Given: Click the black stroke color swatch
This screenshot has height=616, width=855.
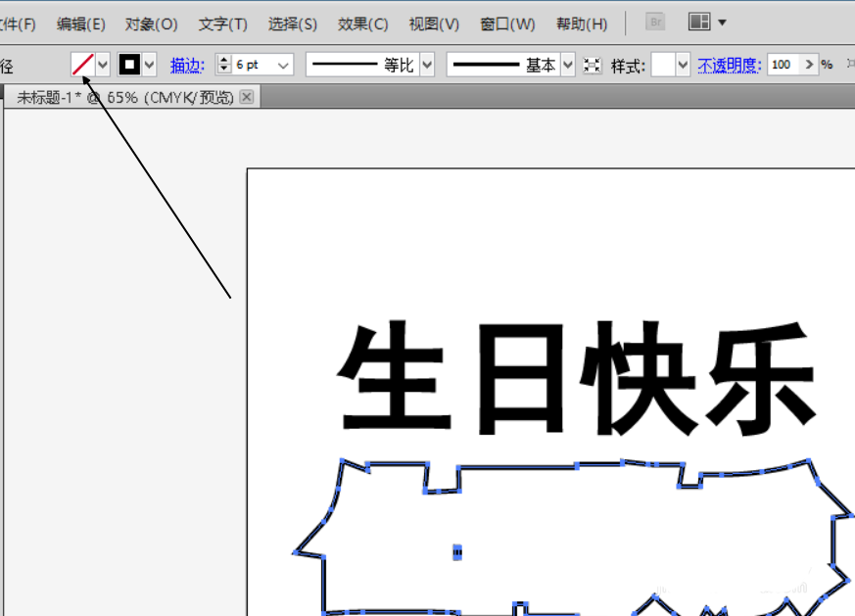Looking at the screenshot, I should click(x=130, y=65).
